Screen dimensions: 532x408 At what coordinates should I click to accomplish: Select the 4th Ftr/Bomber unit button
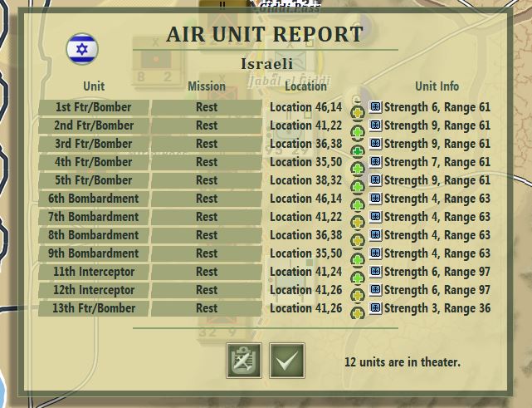pyautogui.click(x=94, y=162)
